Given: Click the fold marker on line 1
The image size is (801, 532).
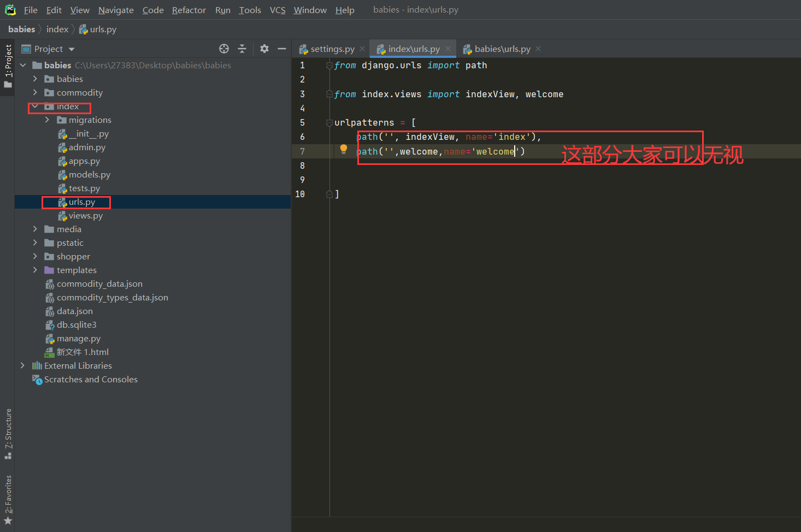Looking at the screenshot, I should [x=329, y=66].
